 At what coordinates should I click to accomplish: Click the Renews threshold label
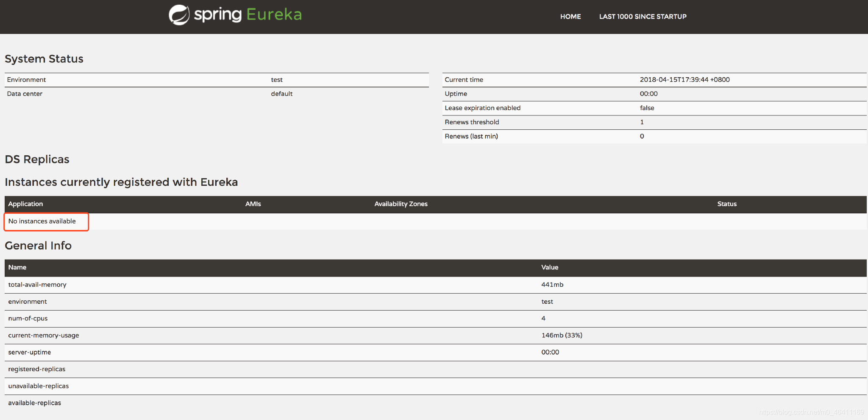coord(472,122)
